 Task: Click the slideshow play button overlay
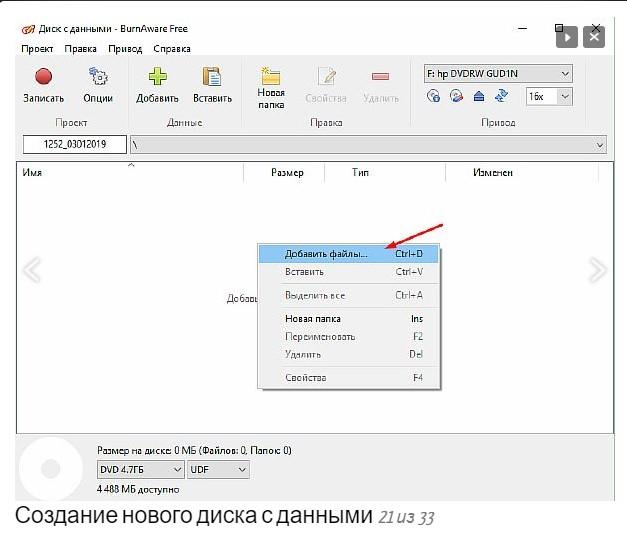tap(567, 37)
